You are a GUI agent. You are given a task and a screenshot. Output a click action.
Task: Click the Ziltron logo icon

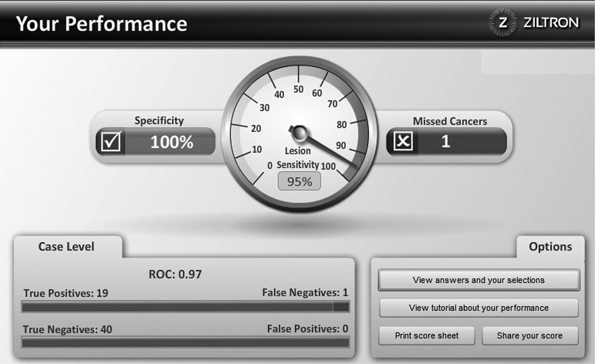click(x=503, y=22)
